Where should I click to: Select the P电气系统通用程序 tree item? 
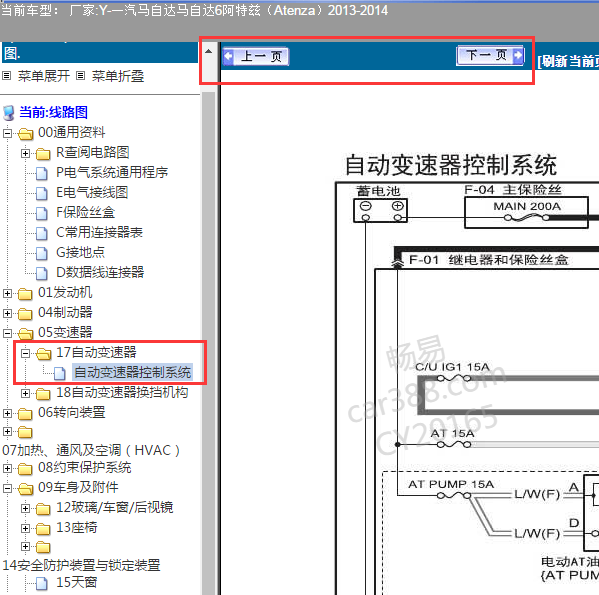point(112,172)
